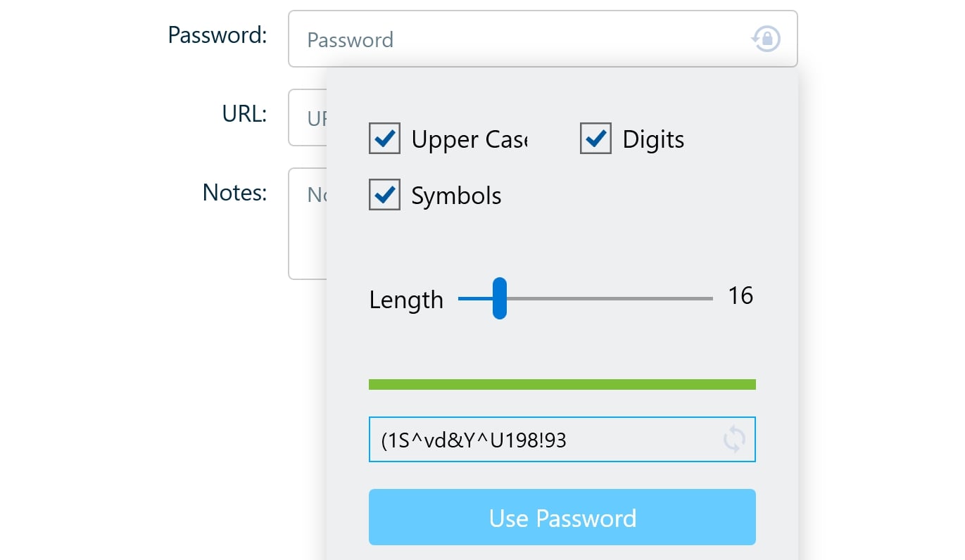Focus the Password input field
The image size is (965, 560).
click(x=543, y=39)
